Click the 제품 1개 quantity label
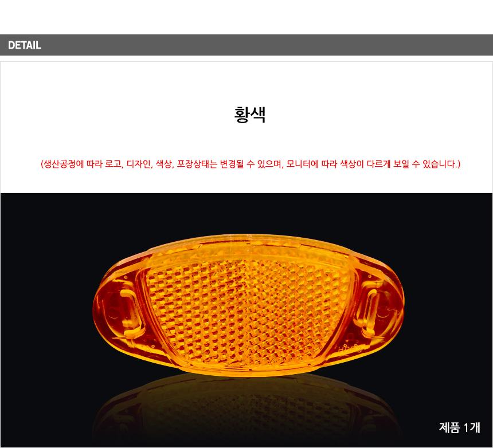This screenshot has width=493, height=448. tap(459, 427)
